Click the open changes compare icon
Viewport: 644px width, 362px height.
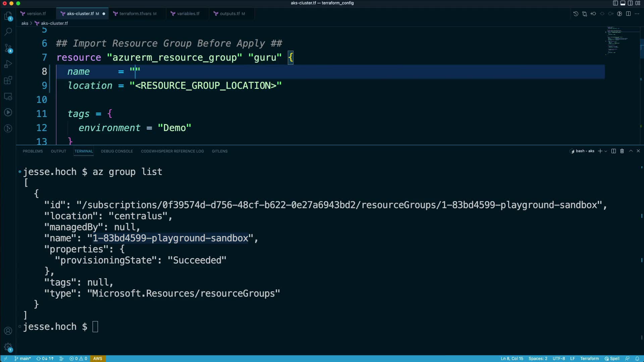coord(584,14)
